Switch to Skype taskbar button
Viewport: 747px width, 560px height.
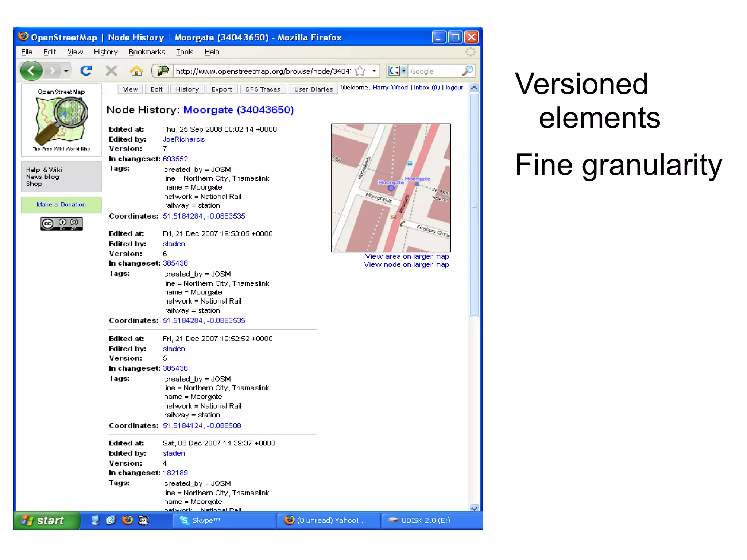224,521
